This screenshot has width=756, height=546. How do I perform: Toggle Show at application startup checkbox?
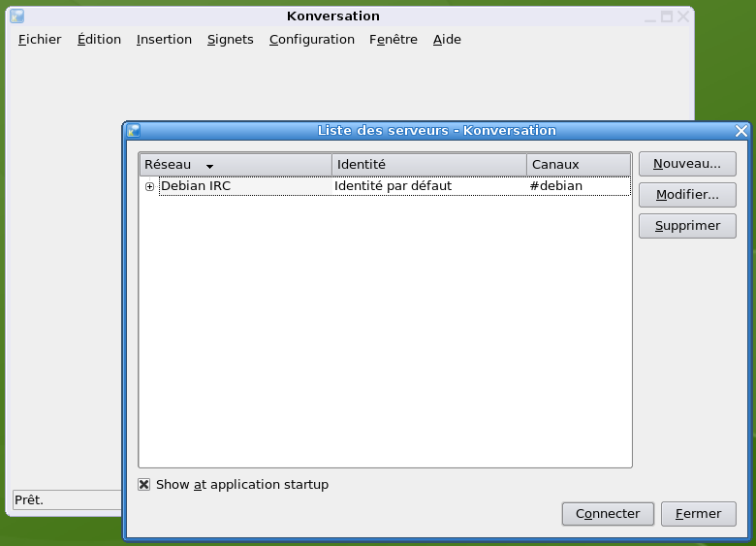pyautogui.click(x=144, y=485)
